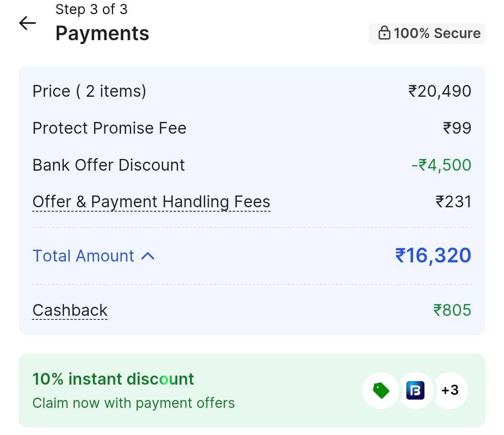Click the -₹4,500 bank discount amount

tap(441, 165)
